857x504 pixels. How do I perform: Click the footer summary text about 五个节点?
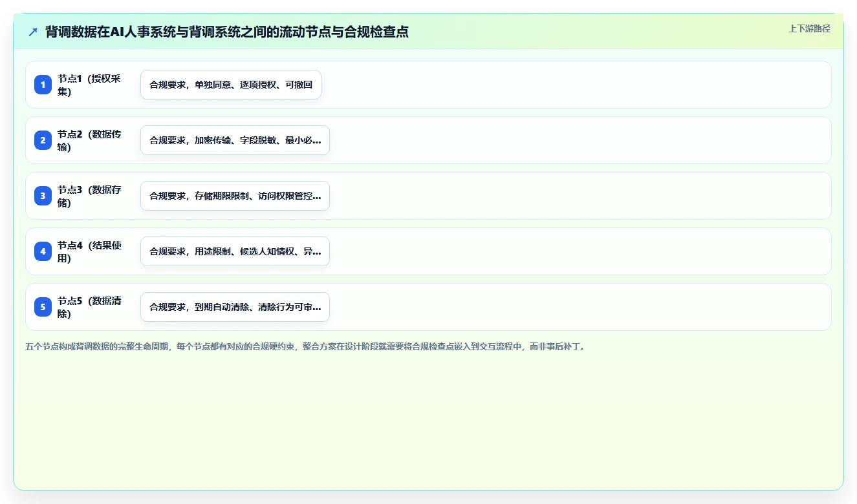[305, 347]
